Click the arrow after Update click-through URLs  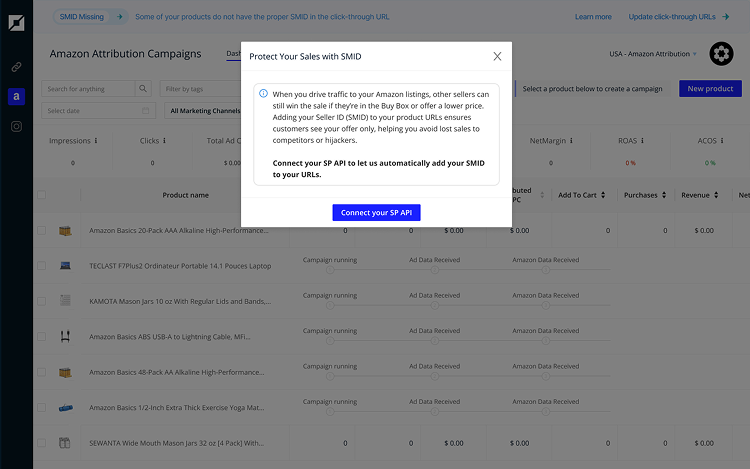pos(726,17)
